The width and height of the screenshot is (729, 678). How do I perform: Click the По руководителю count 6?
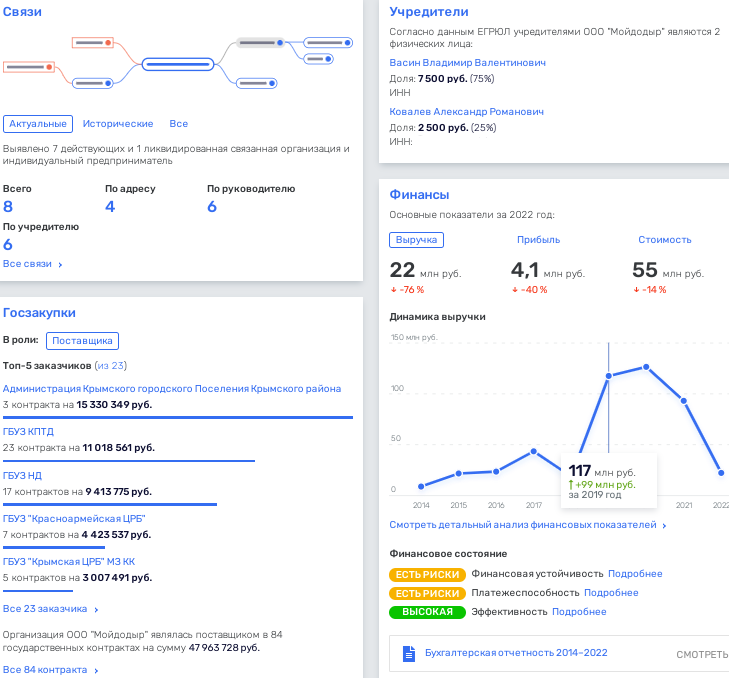tap(212, 206)
